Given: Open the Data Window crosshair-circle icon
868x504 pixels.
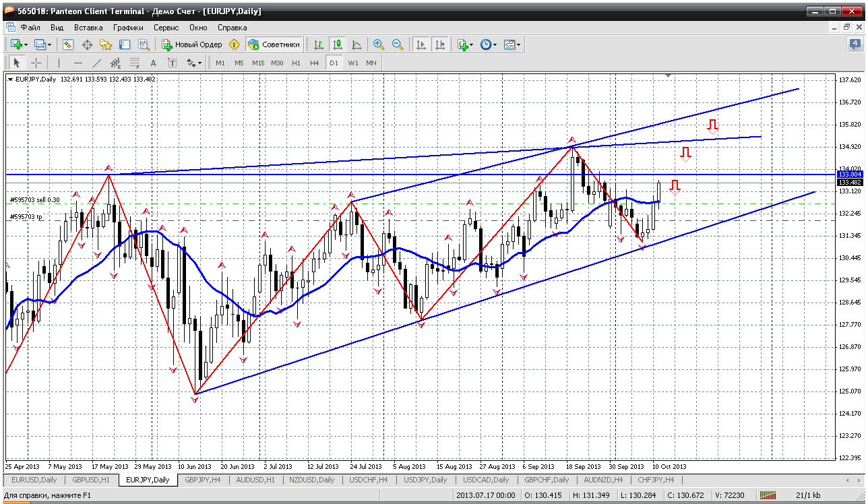Looking at the screenshot, I should click(x=87, y=44).
